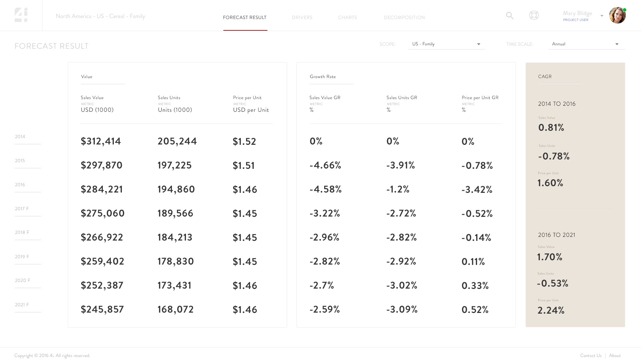Click the Growth Rate panel heading
The height and width of the screenshot is (364, 641).
(x=323, y=77)
